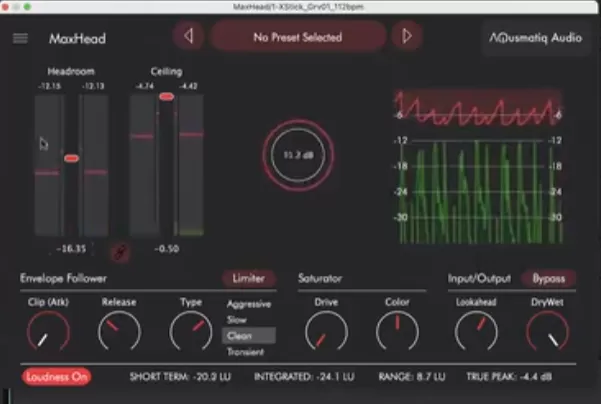Screen dimensions: 601x404
Task: Toggle the Limiter button
Action: point(248,278)
